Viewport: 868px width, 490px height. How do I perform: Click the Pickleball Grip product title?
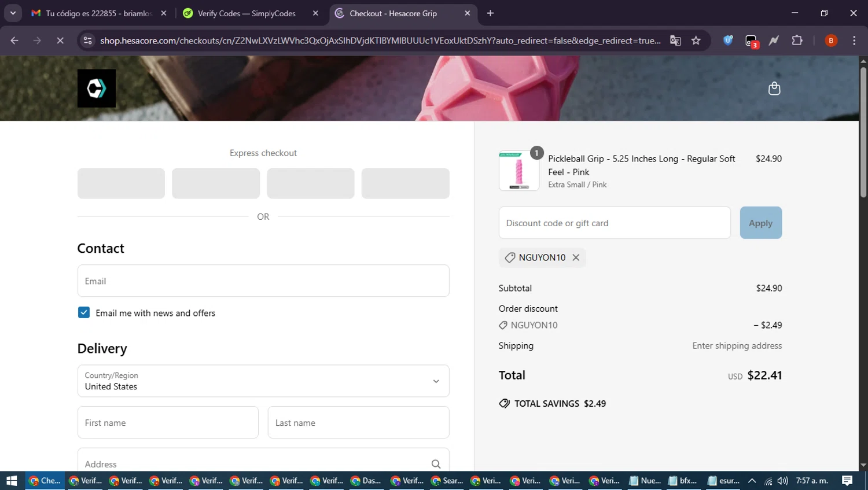642,165
